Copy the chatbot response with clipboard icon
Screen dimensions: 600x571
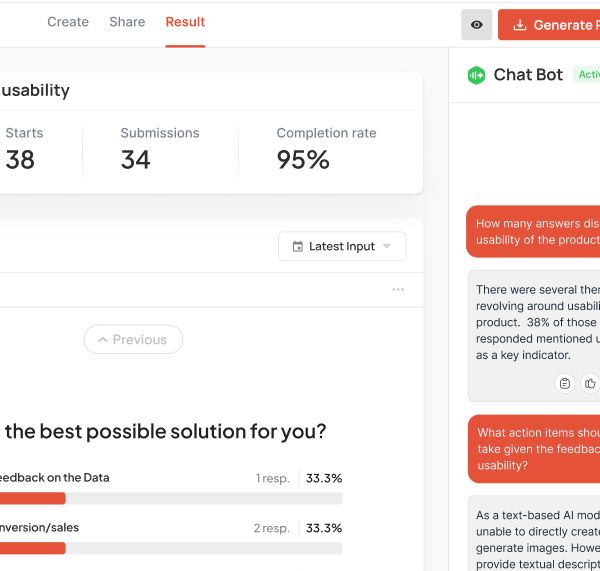pos(565,383)
